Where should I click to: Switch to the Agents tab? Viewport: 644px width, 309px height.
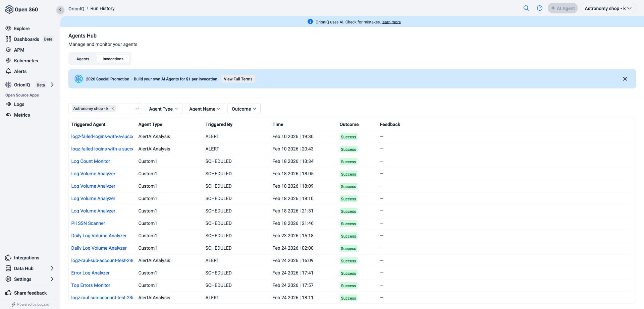coord(83,59)
